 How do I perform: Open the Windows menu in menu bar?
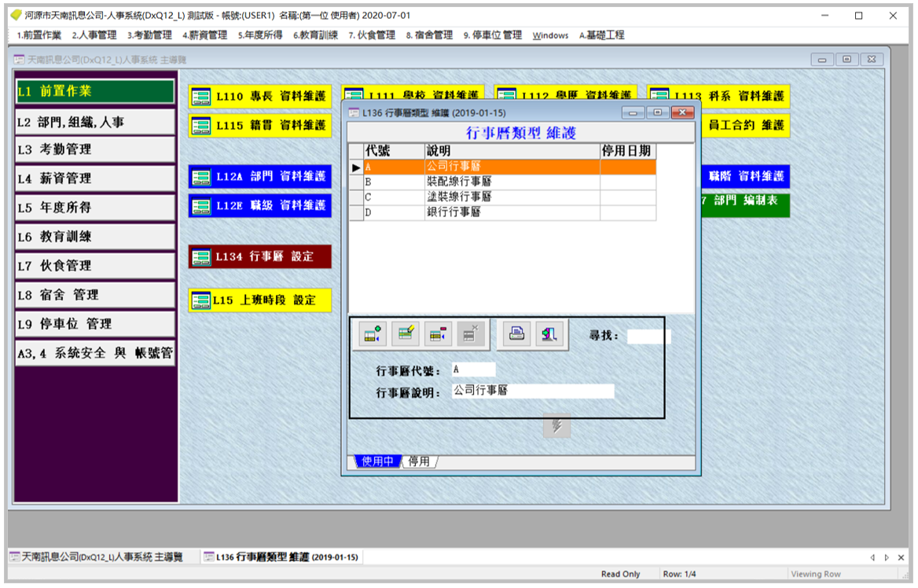[x=550, y=35]
